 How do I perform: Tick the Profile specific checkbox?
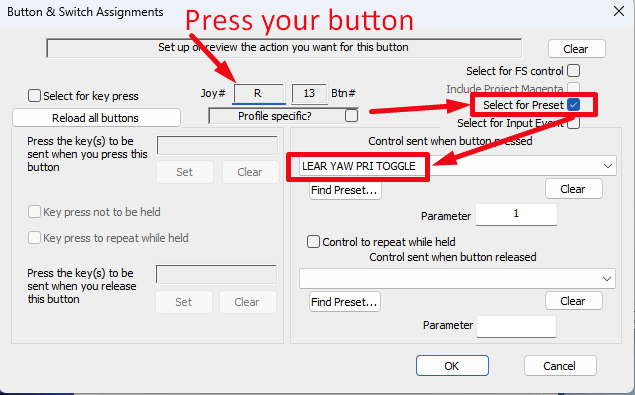tap(352, 116)
